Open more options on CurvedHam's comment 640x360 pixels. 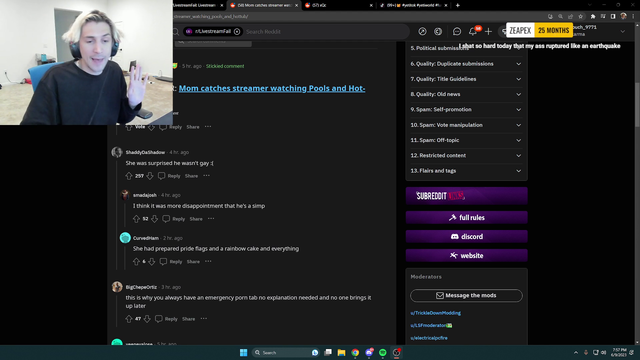[208, 262]
